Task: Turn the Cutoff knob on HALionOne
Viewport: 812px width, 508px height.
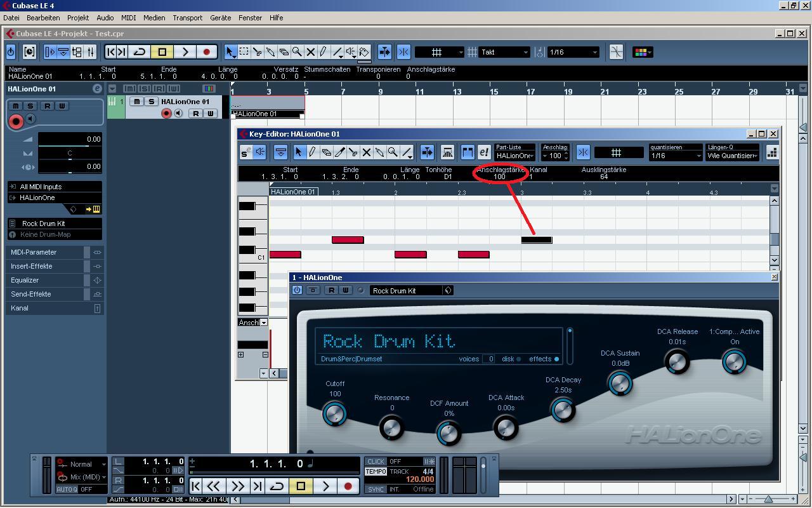Action: click(x=334, y=414)
